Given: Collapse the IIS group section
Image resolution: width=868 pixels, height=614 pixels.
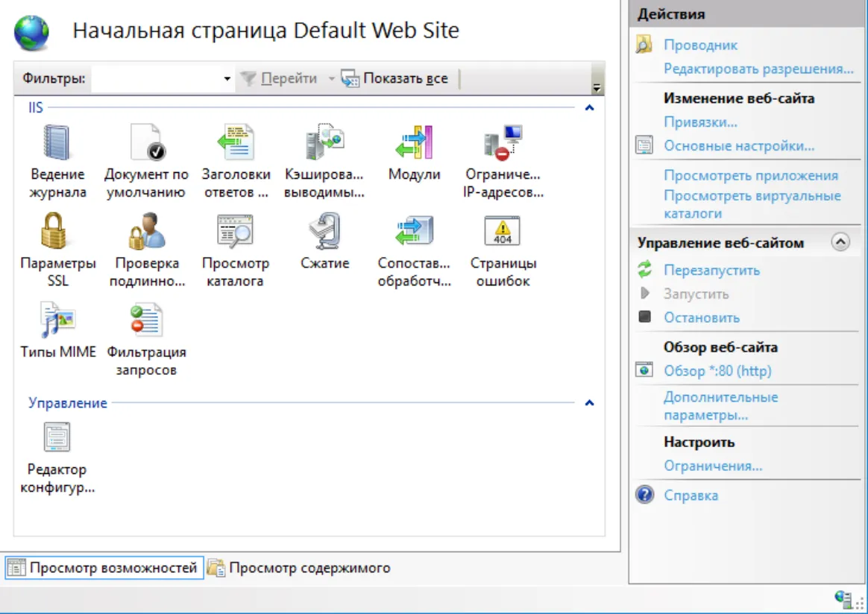Looking at the screenshot, I should 590,108.
